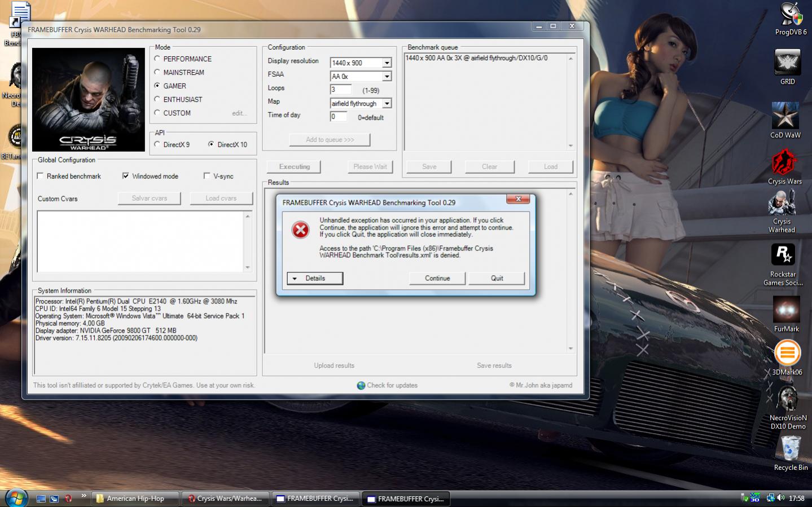This screenshot has height=507, width=812.
Task: Click Custom Cvars scrollbar up arrow
Action: pos(248,216)
